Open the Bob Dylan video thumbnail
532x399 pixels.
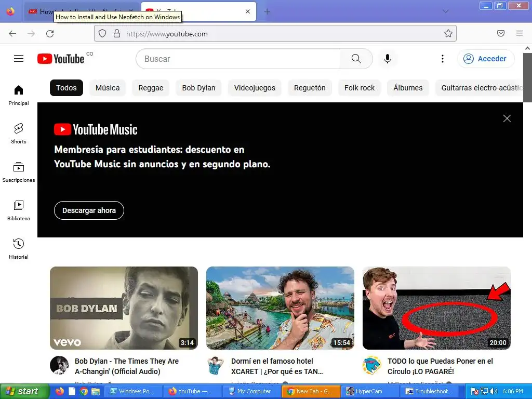tap(124, 308)
